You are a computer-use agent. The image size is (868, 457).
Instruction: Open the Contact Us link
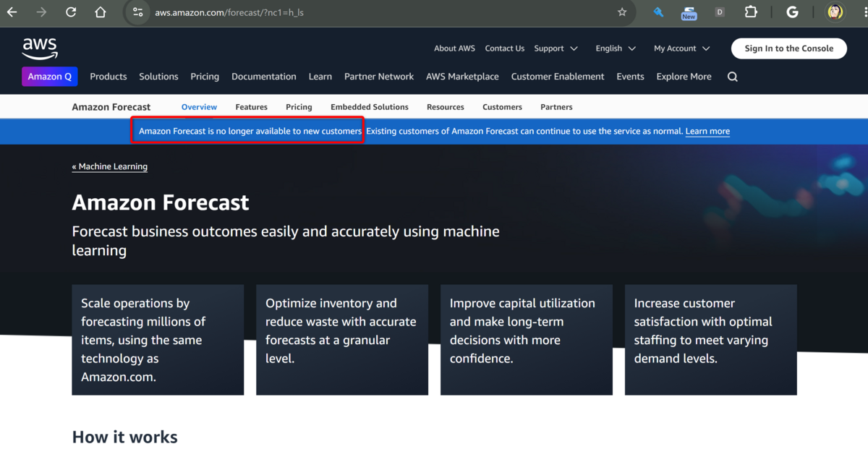(504, 48)
